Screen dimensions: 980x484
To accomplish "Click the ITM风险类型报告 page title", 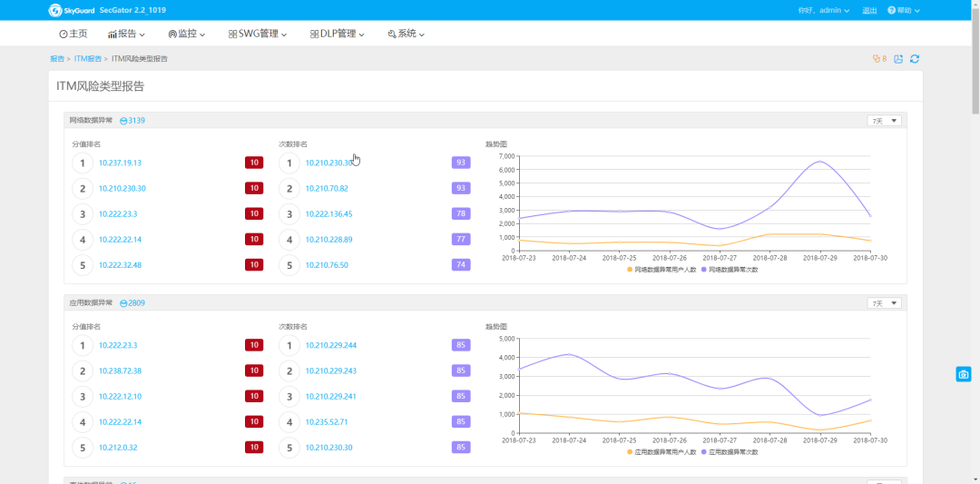I will (101, 86).
